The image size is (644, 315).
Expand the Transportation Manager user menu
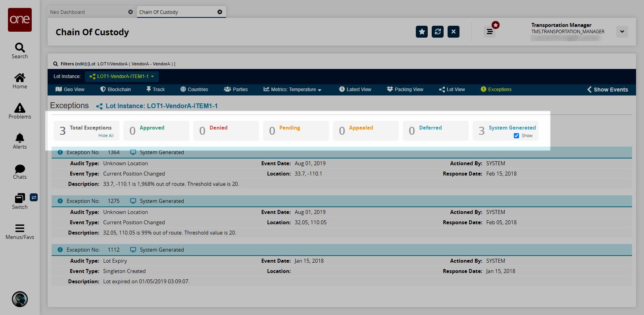click(622, 32)
